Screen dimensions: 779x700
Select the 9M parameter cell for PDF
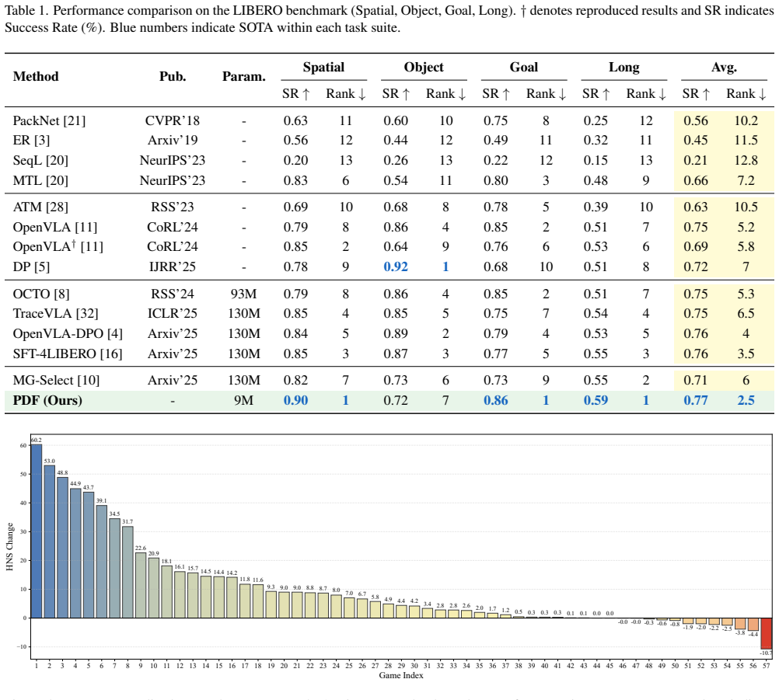(244, 401)
